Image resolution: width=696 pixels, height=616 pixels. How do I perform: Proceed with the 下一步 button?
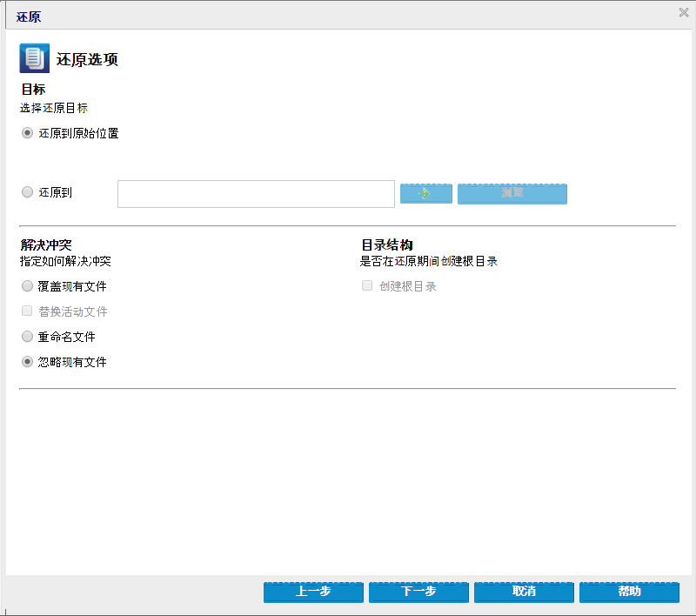pos(418,592)
